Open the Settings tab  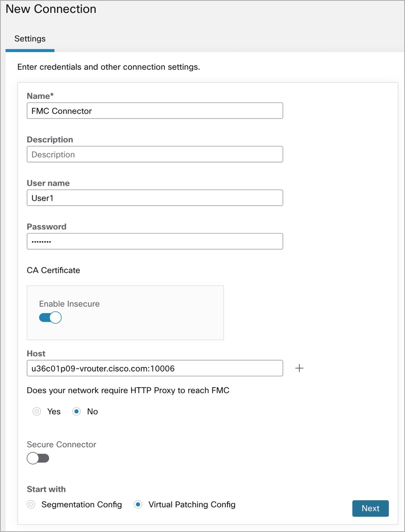pyautogui.click(x=30, y=39)
